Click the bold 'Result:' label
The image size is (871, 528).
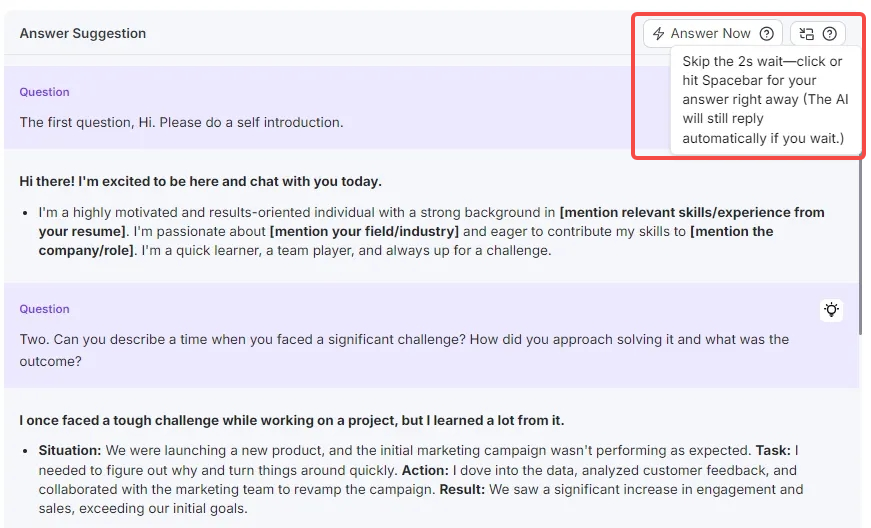point(466,490)
